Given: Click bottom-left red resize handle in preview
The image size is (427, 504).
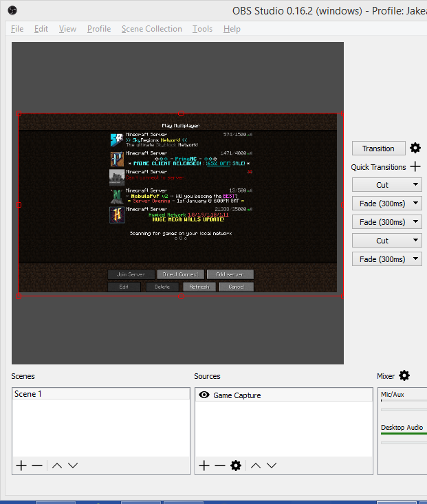Looking at the screenshot, I should [x=19, y=296].
